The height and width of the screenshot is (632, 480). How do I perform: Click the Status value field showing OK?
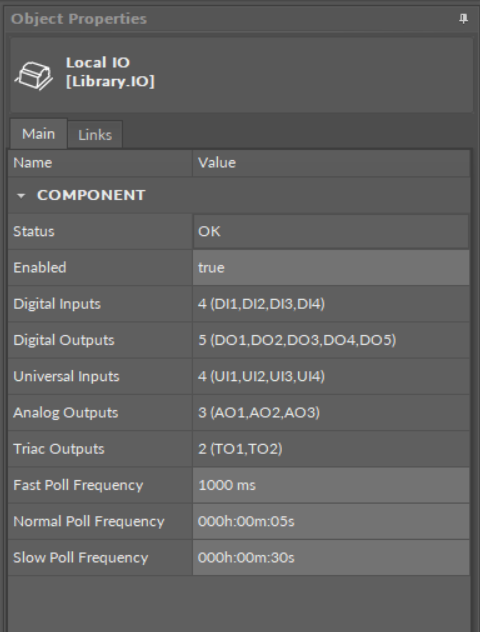[331, 231]
